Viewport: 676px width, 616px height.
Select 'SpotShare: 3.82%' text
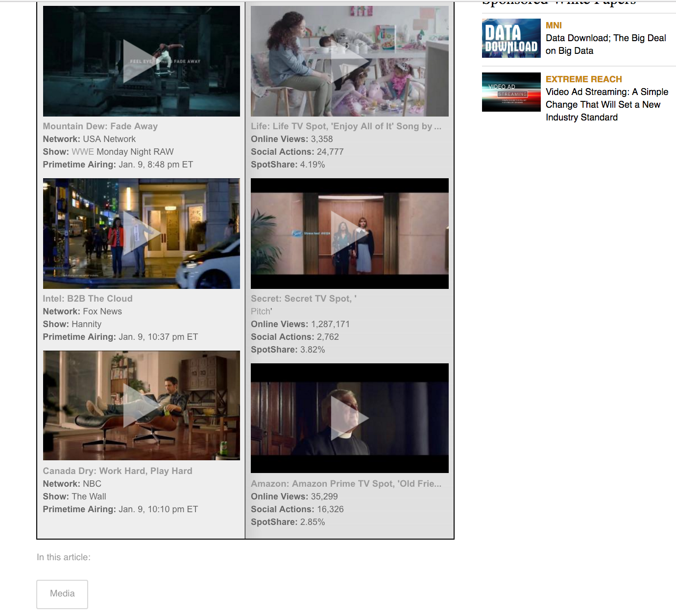pos(288,350)
